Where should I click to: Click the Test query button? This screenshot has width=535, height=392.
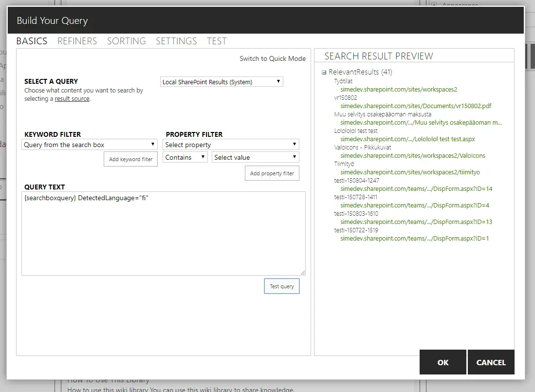(x=282, y=286)
